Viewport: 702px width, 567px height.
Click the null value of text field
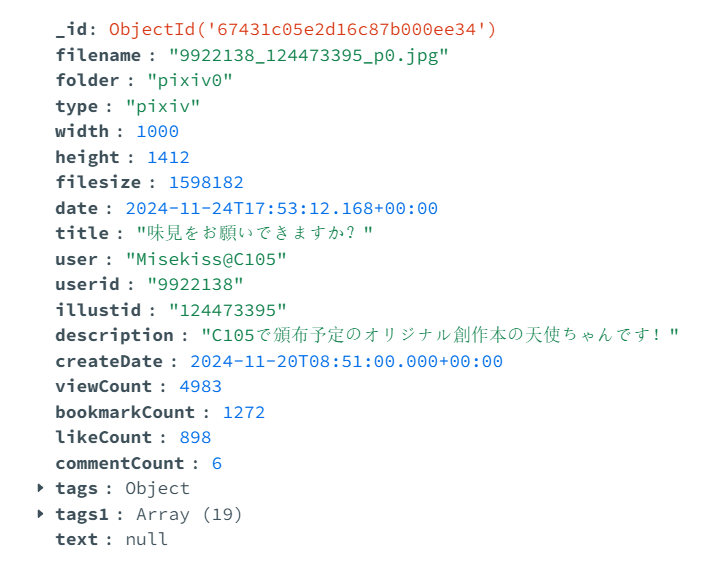146,539
